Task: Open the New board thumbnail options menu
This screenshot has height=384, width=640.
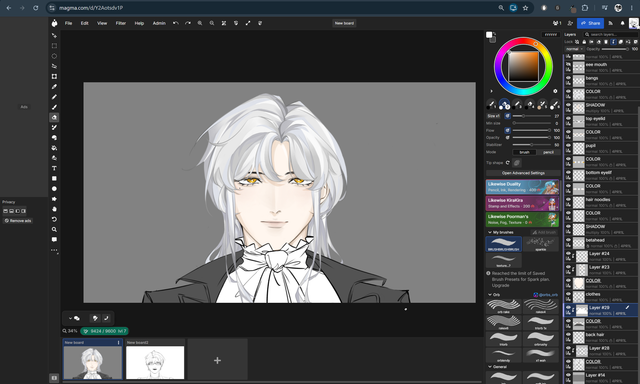Action: point(119,342)
